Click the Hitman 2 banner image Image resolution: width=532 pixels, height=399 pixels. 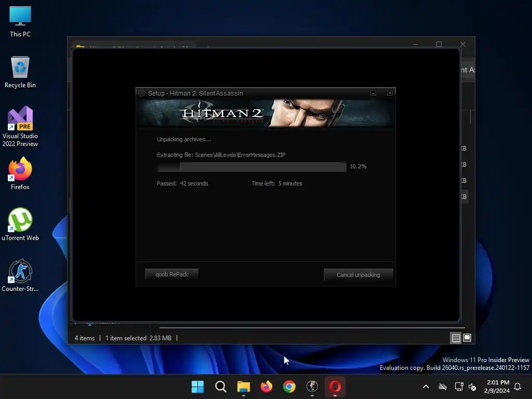pos(265,113)
